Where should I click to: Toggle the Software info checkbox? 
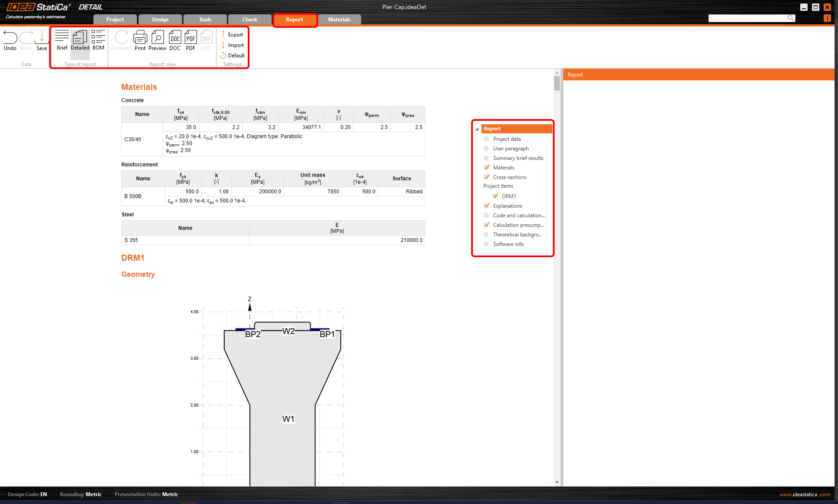486,244
